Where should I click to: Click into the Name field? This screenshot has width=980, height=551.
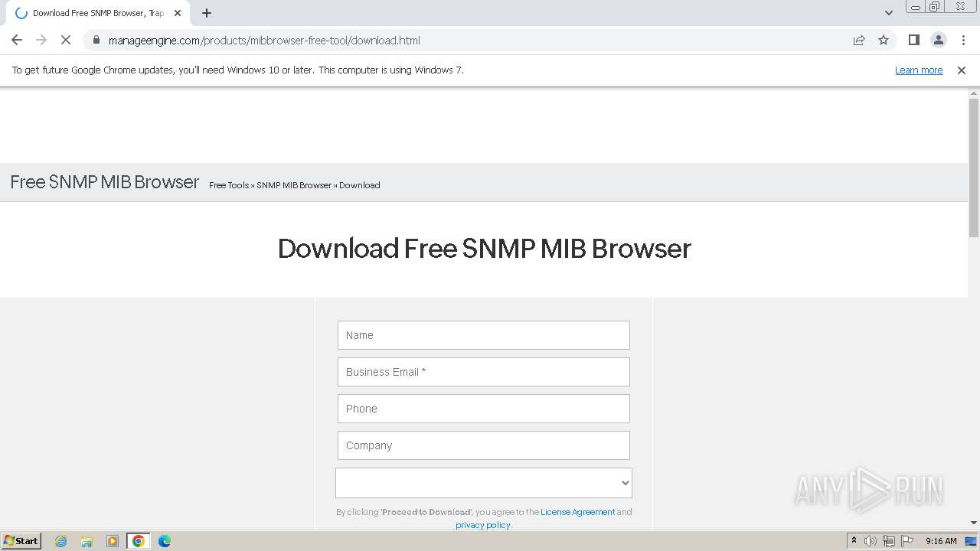(x=484, y=335)
